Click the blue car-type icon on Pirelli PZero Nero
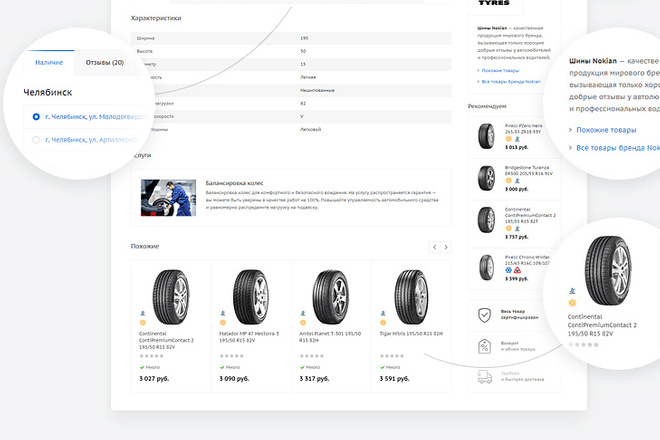Image resolution: width=660 pixels, height=440 pixels. click(517, 139)
